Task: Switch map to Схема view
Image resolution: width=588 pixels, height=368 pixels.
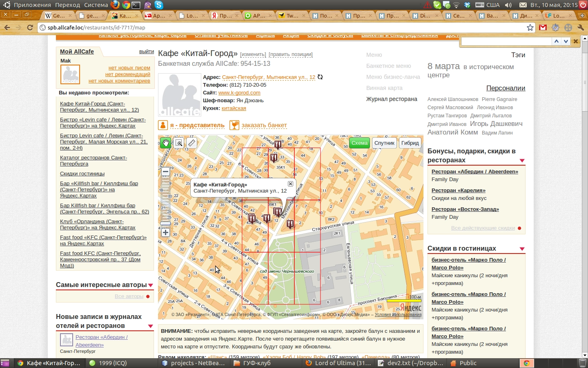Action: click(359, 143)
